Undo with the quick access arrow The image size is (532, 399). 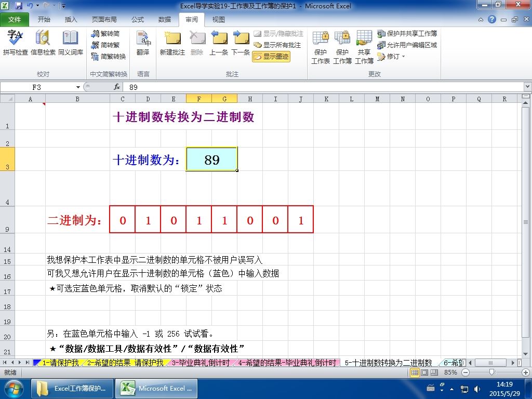pyautogui.click(x=30, y=5)
